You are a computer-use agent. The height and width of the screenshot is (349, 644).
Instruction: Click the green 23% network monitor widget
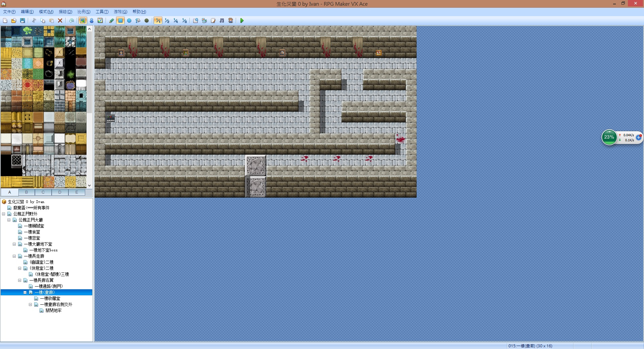coord(609,137)
